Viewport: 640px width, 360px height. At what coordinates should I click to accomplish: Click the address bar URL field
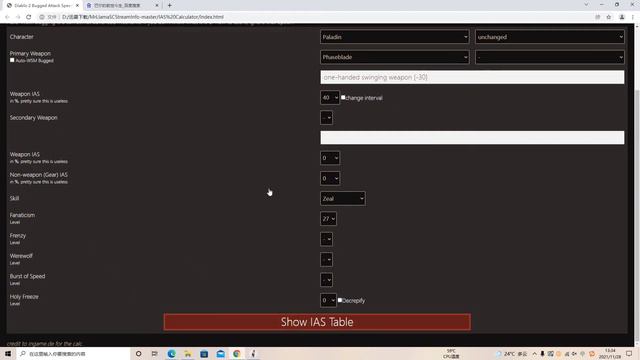tap(318, 17)
